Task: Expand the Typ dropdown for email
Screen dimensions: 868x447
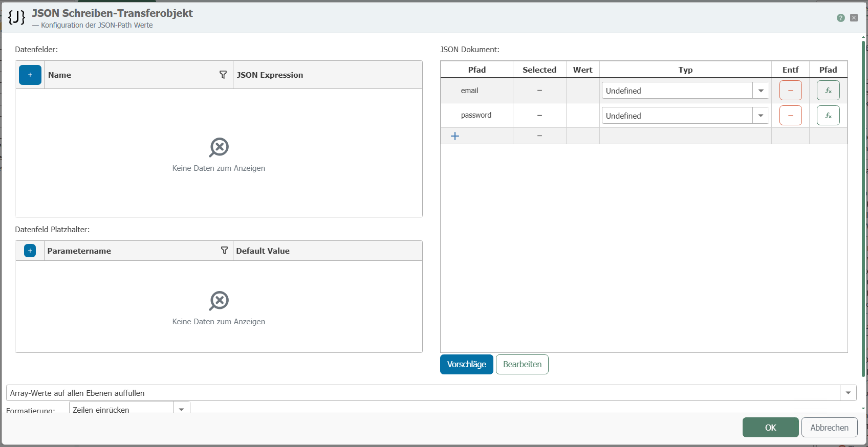Action: tap(761, 91)
